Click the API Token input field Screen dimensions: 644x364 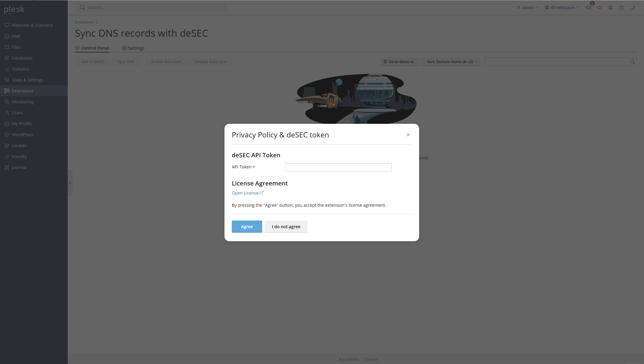pos(338,167)
